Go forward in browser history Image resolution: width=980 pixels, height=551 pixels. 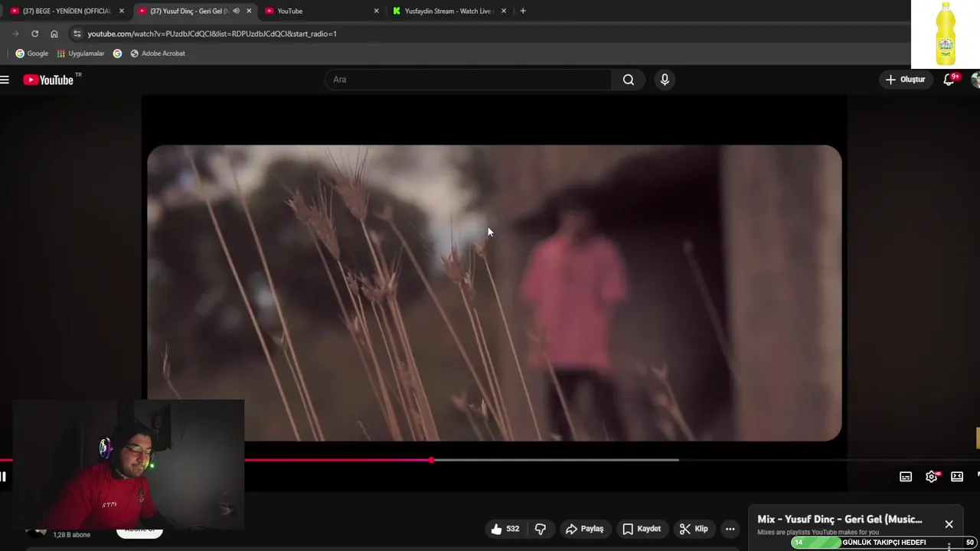click(15, 34)
